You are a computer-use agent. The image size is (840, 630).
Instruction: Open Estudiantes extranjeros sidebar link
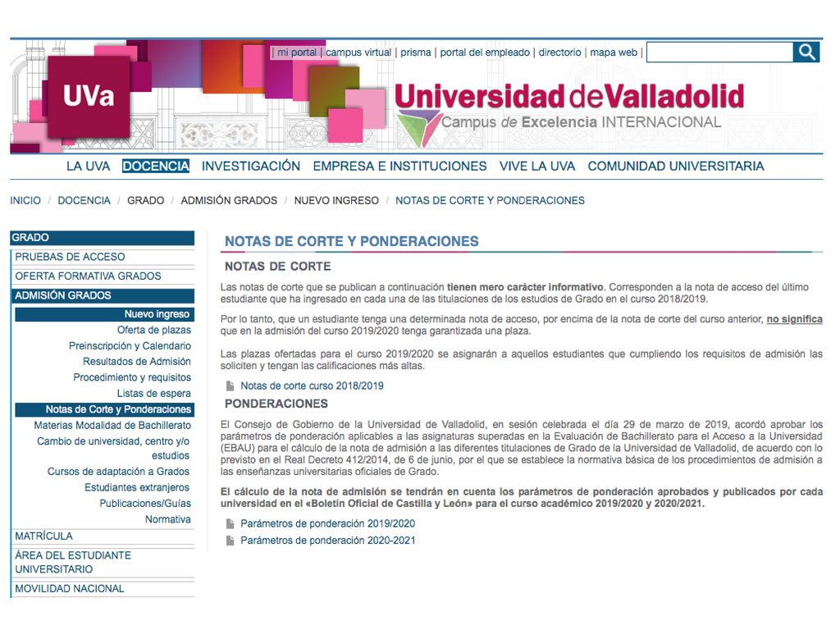coord(137,488)
